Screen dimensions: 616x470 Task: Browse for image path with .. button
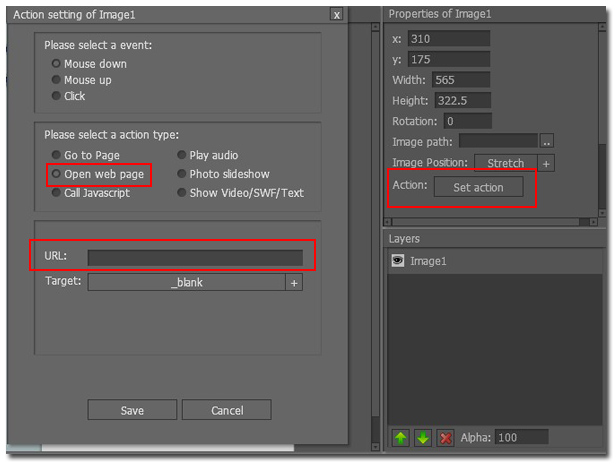[547, 141]
